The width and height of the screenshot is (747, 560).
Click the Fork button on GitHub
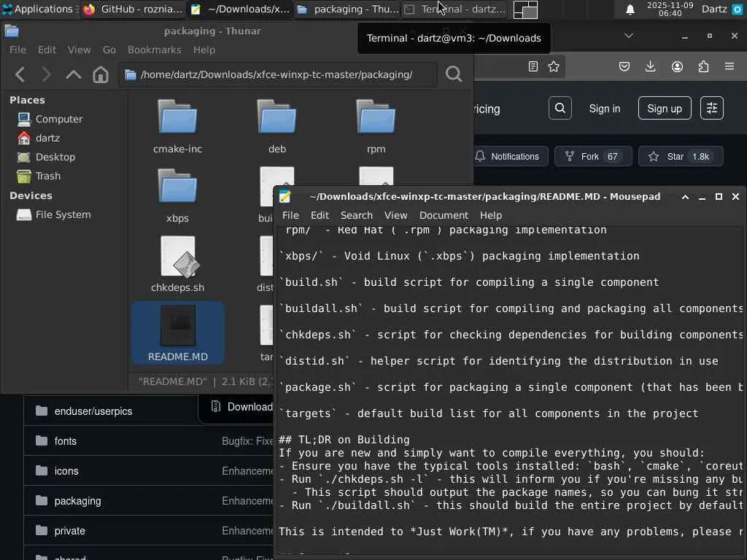click(592, 156)
